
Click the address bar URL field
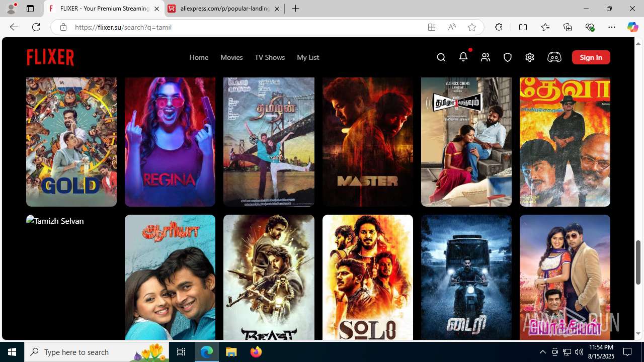[x=247, y=27]
